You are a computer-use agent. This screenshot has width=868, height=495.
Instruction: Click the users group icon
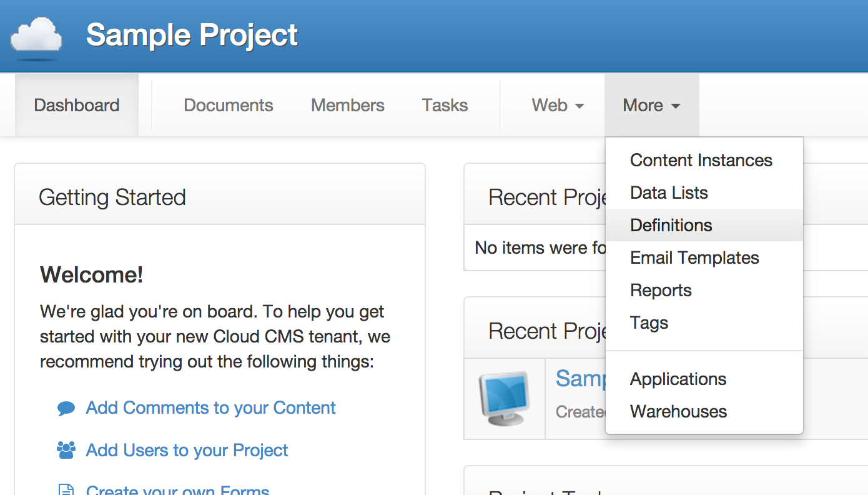(x=66, y=450)
